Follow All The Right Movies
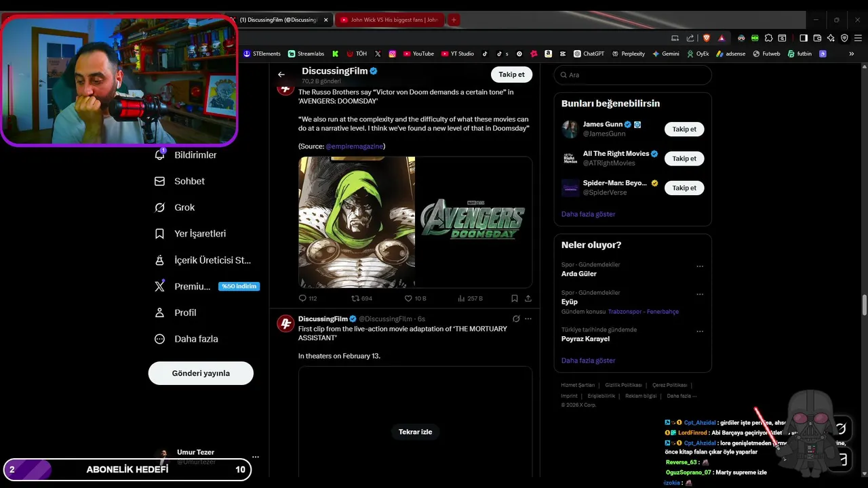Screen dimensions: 868x488 point(684,159)
